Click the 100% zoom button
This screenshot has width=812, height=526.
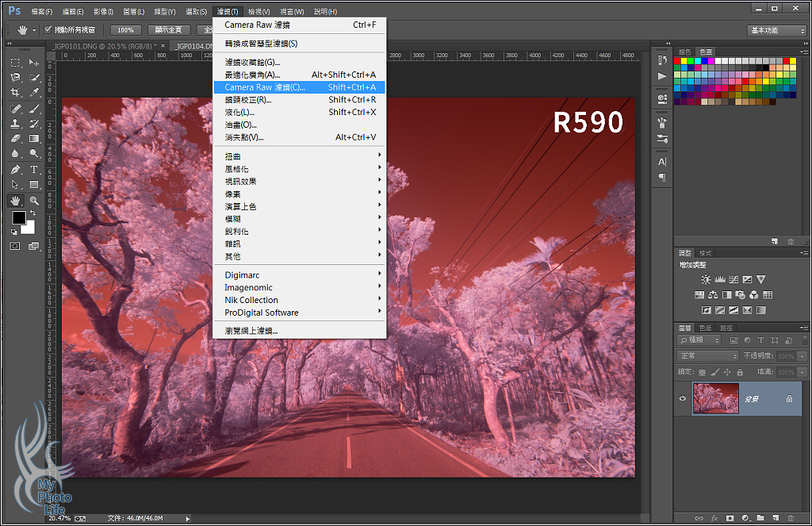(x=125, y=30)
